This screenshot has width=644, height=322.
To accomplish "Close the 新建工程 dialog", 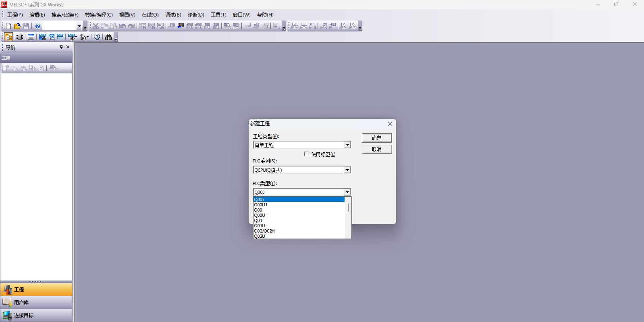I will click(390, 124).
